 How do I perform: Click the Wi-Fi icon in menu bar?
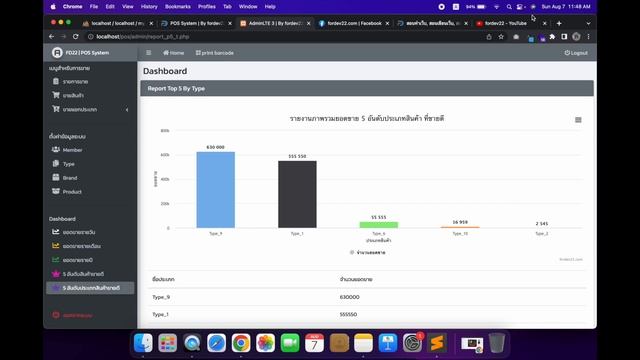(x=496, y=7)
